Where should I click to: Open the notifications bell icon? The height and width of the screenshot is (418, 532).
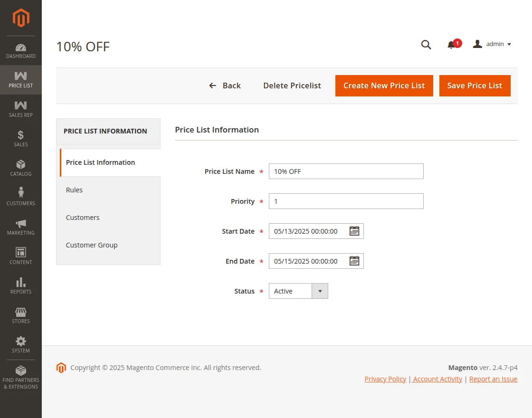(451, 45)
